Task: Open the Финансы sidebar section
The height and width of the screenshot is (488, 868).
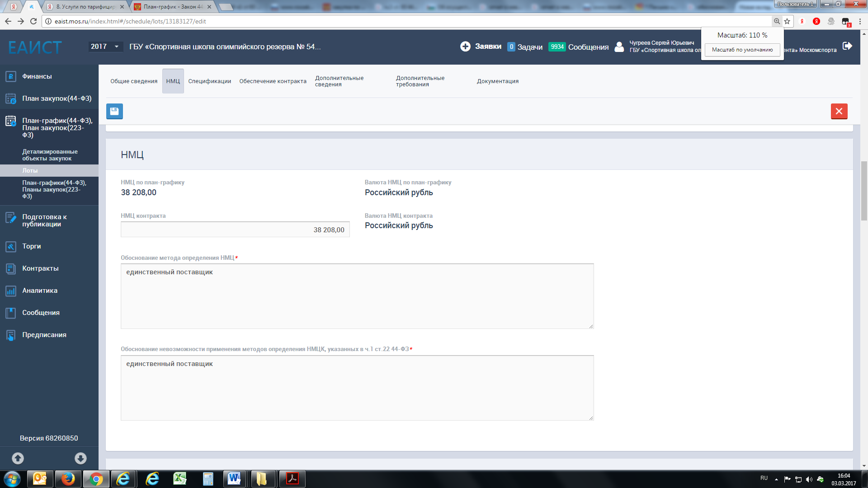Action: [x=37, y=76]
